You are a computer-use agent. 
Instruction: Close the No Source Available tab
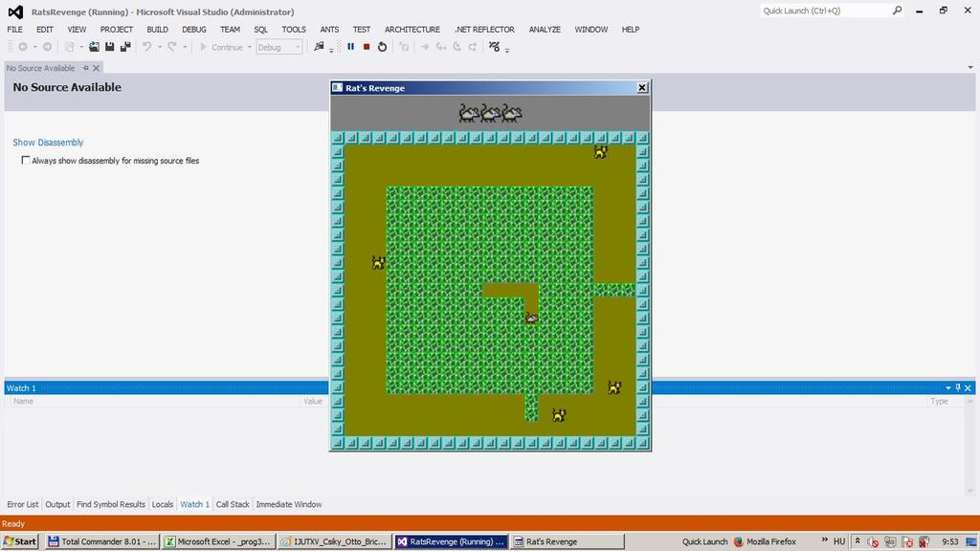pos(97,68)
